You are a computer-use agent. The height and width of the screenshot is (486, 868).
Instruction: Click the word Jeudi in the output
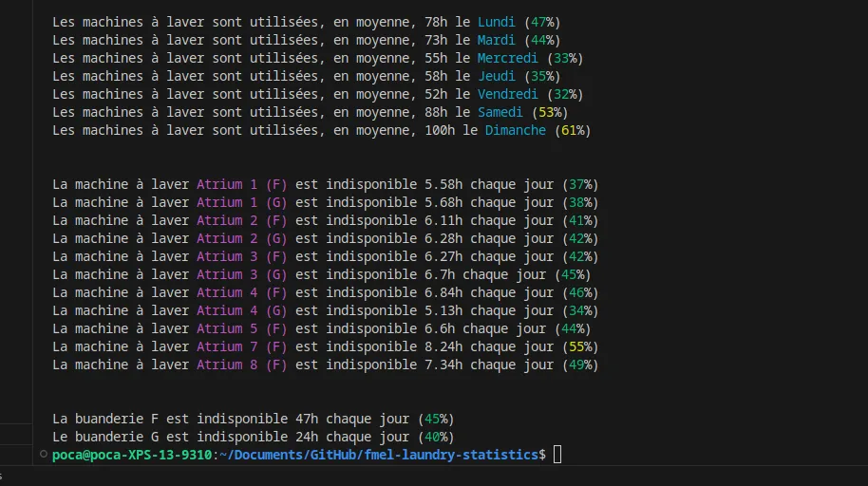[497, 76]
